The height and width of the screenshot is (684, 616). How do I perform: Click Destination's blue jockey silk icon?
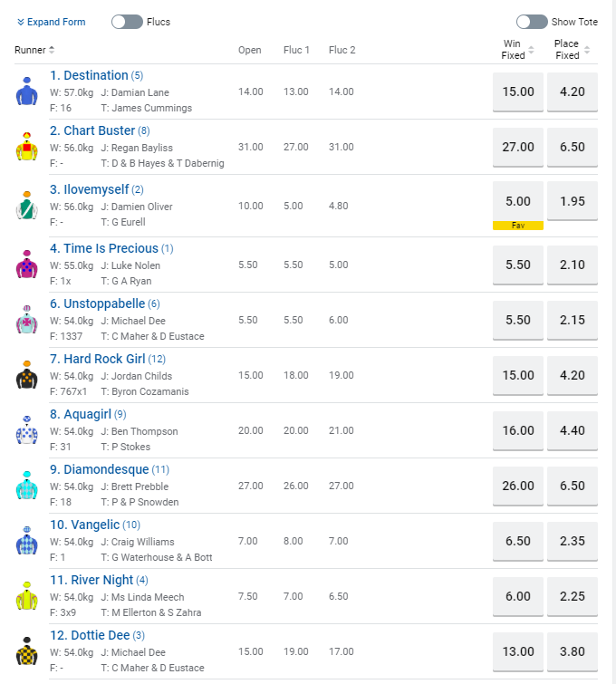25,92
